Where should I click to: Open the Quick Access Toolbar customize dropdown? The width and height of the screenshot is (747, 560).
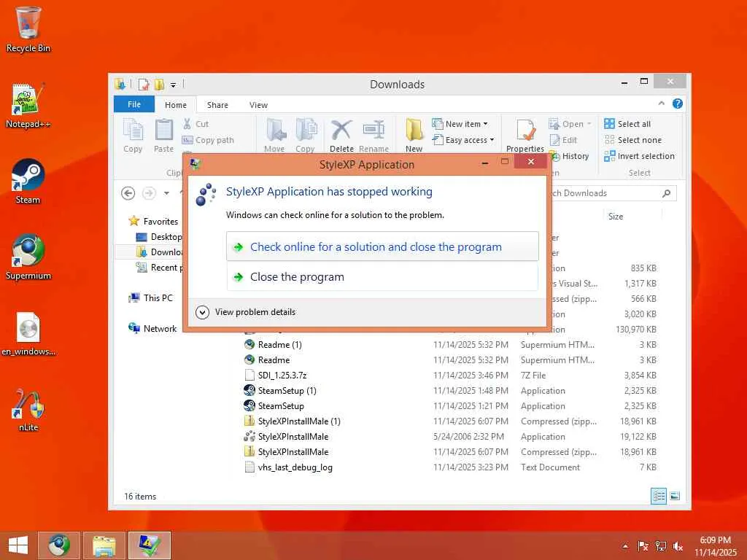click(x=174, y=85)
